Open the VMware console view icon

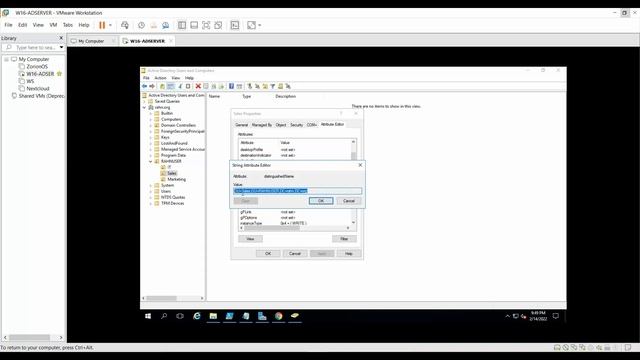coord(235,25)
